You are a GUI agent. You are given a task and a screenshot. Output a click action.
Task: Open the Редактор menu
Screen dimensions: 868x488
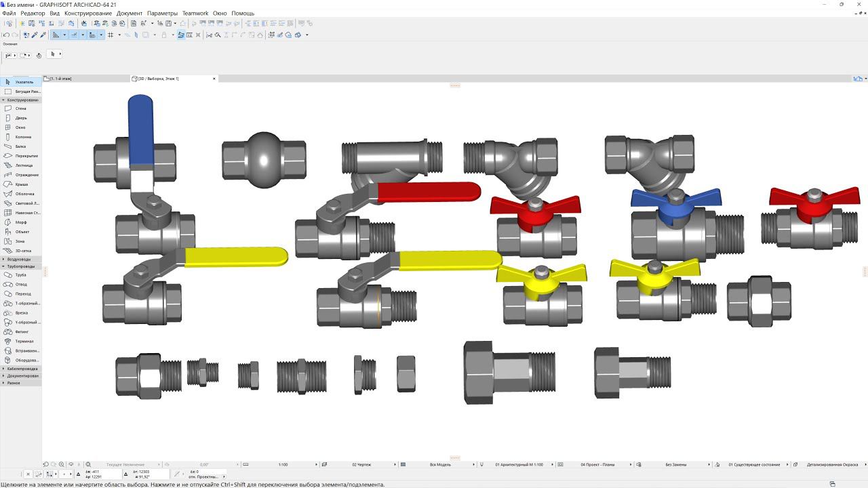pyautogui.click(x=33, y=14)
